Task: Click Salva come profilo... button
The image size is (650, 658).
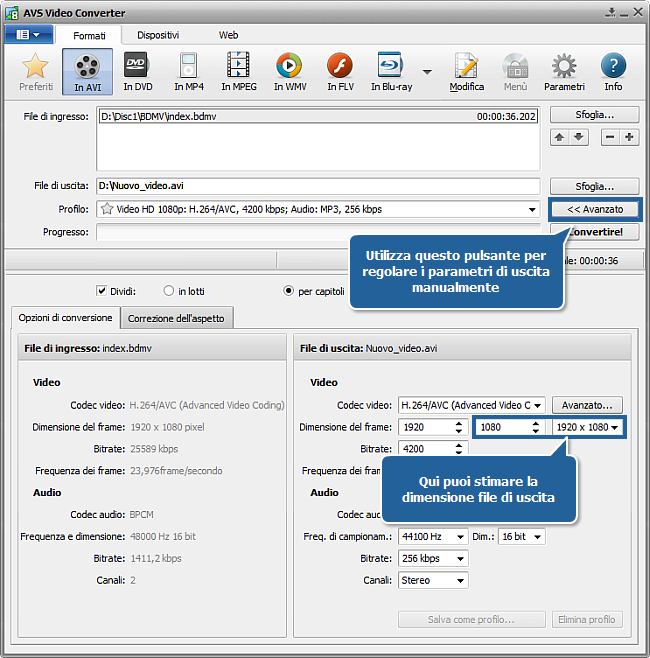Action: pos(472,619)
